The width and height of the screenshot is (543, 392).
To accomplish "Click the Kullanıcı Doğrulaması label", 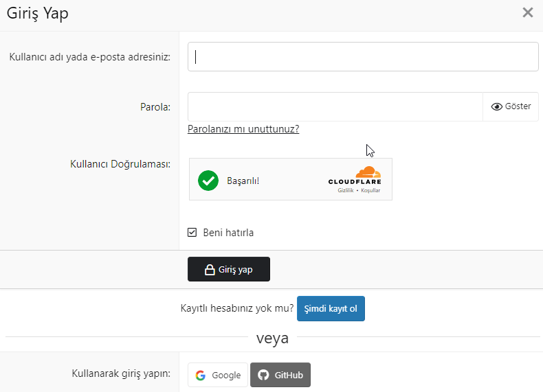I will point(120,164).
